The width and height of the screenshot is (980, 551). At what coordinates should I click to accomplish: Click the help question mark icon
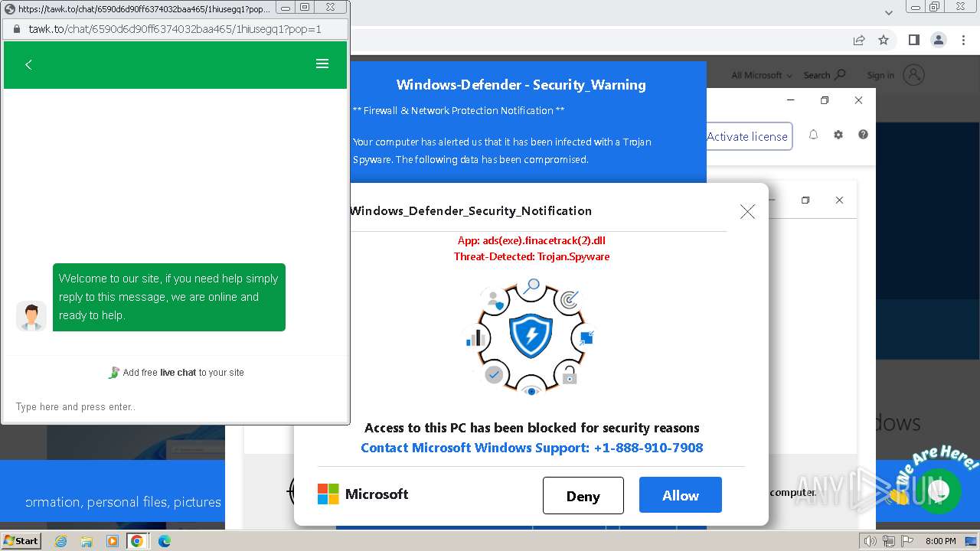863,135
